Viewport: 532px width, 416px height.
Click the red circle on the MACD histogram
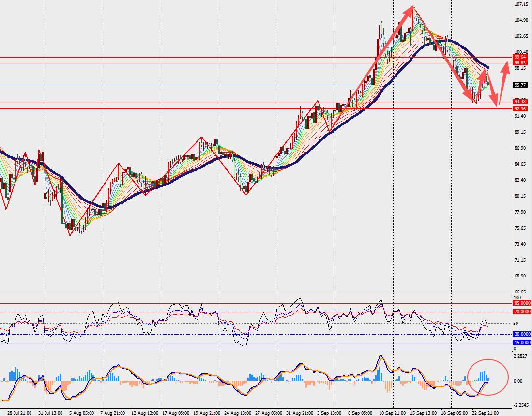click(488, 377)
